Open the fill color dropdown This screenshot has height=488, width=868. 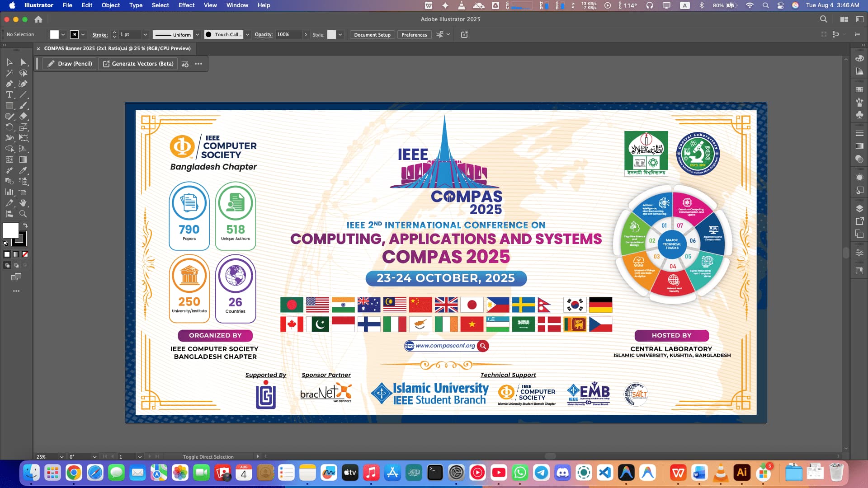[x=63, y=35]
